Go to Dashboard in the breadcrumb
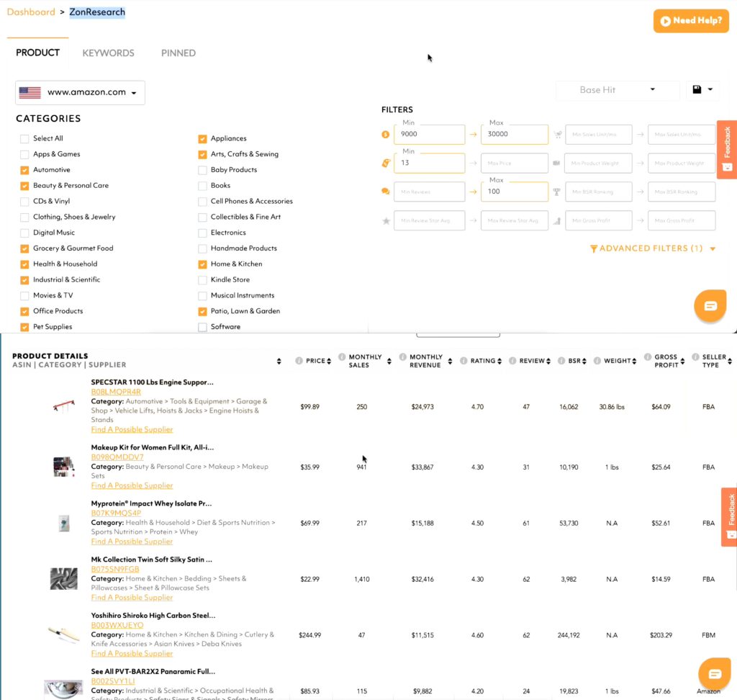 pyautogui.click(x=31, y=12)
